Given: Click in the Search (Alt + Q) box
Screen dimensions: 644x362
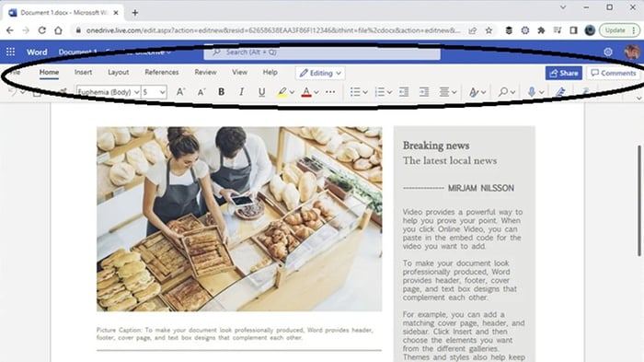Looking at the screenshot, I should coord(322,53).
